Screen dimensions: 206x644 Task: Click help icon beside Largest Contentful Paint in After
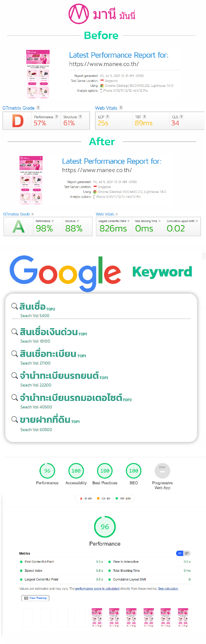tap(128, 221)
